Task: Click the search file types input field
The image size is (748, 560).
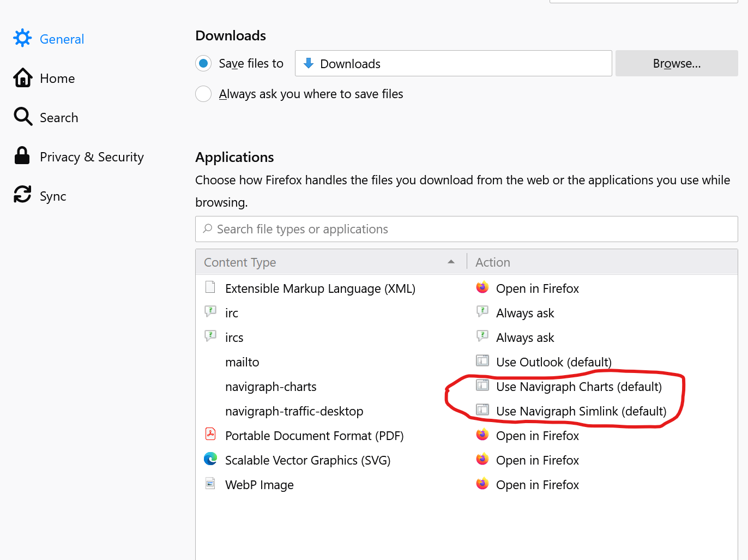Action: click(466, 229)
